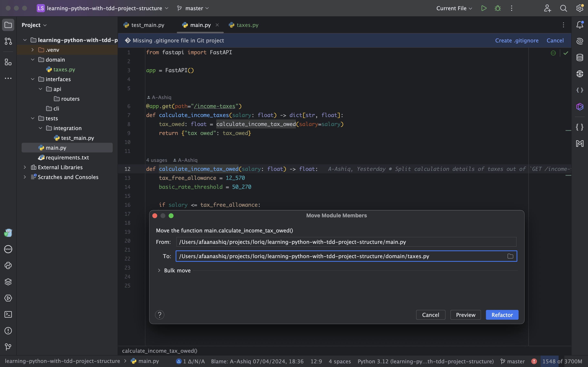Viewport: 588px width, 367px height.
Task: Click the Debug bug icon
Action: point(498,8)
